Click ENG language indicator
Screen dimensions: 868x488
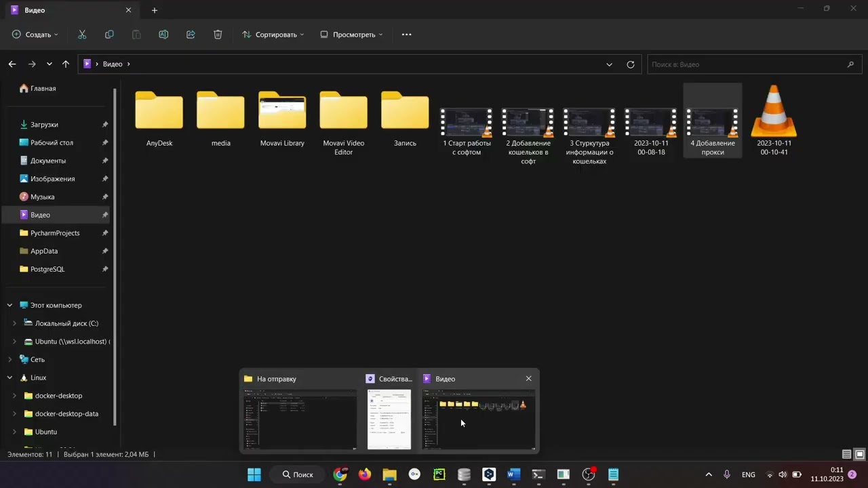[x=749, y=474]
